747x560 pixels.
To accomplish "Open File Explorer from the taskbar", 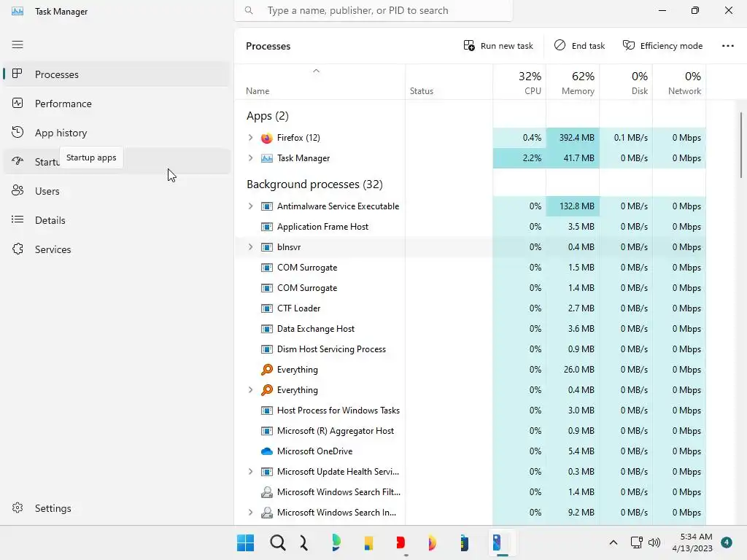I will tap(368, 542).
